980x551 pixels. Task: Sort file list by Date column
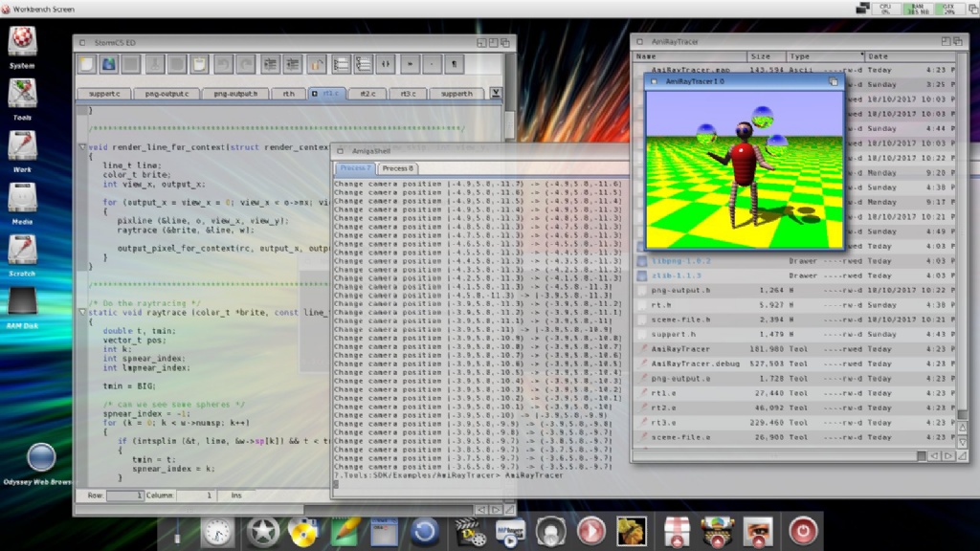(910, 56)
